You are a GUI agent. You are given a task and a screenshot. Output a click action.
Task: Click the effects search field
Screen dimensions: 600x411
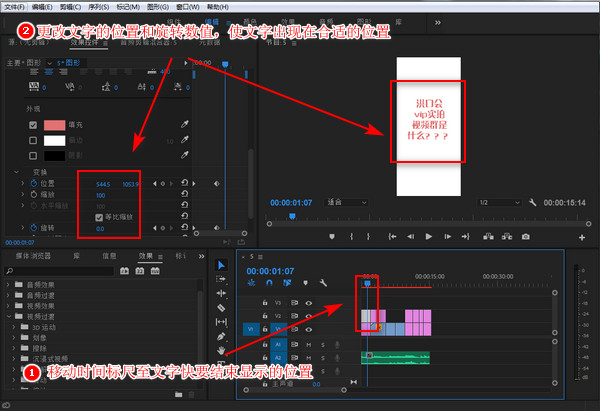(x=59, y=271)
